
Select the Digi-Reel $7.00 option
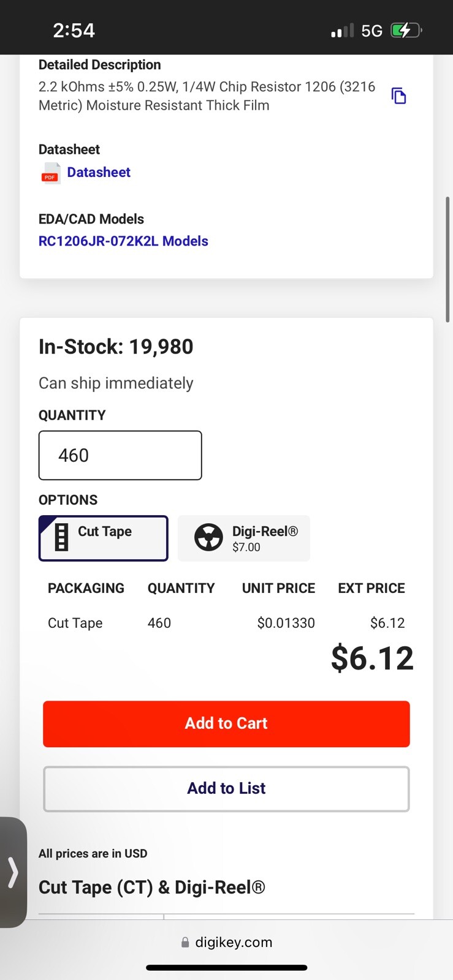point(244,538)
